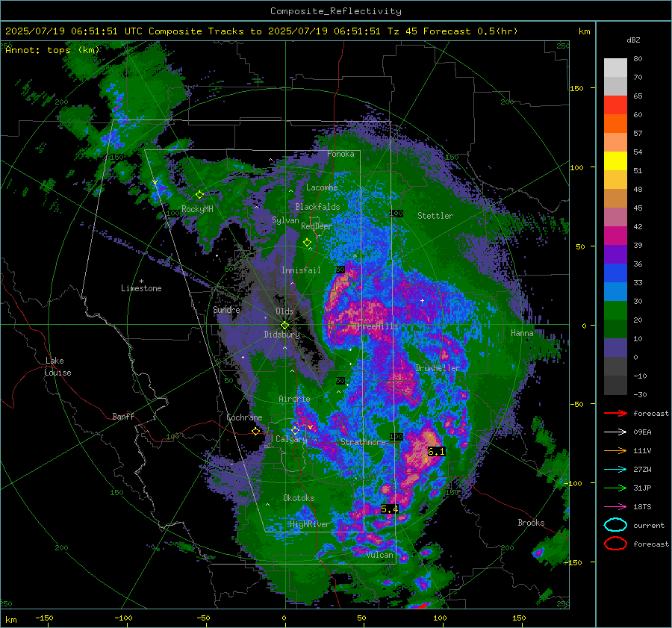Click the orange 111V arrow legend icon
672x628 pixels.
[615, 450]
